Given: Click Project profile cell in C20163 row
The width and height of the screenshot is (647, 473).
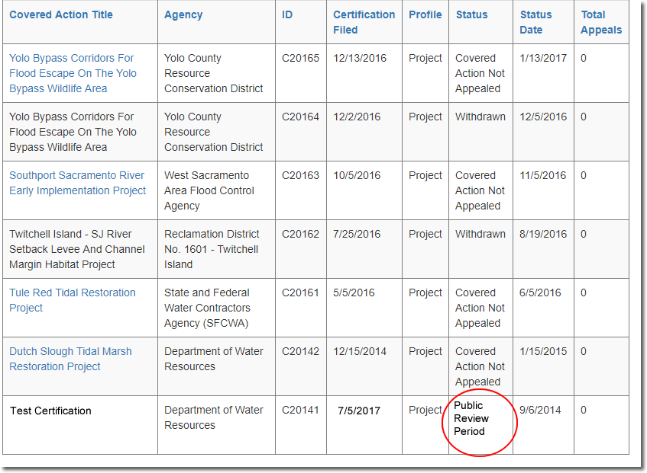Looking at the screenshot, I should 425,175.
